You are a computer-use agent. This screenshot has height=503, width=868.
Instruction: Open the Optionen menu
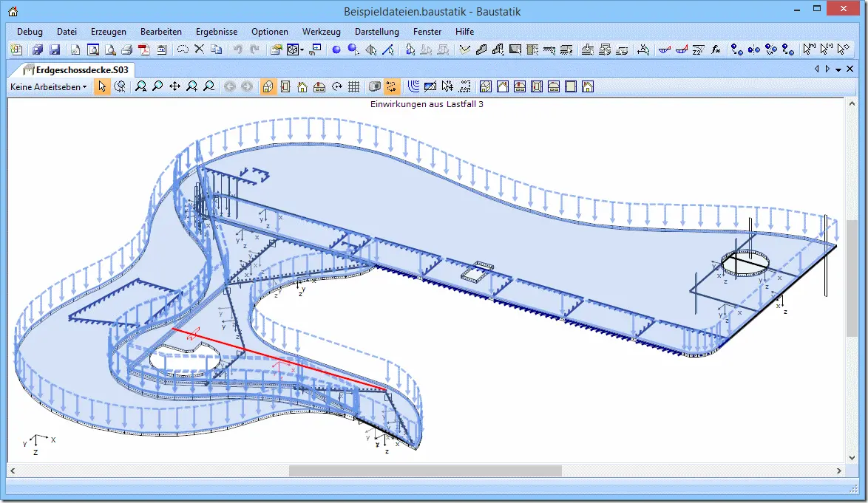pyautogui.click(x=270, y=32)
